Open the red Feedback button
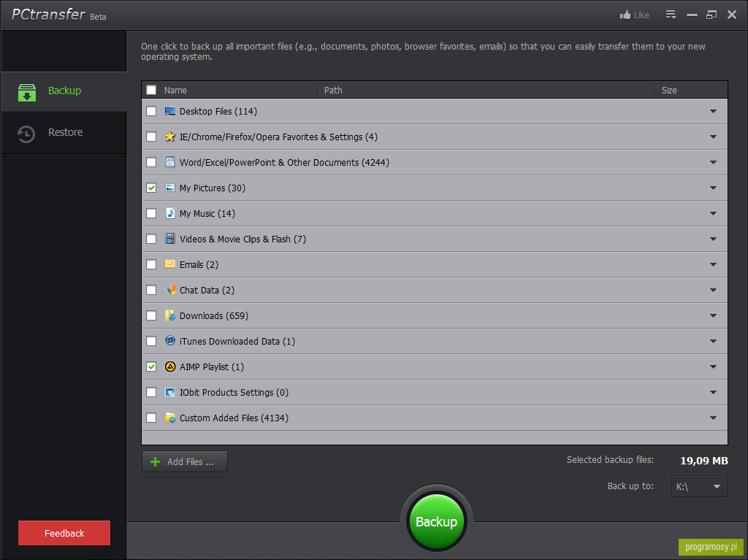The image size is (748, 560). click(64, 533)
